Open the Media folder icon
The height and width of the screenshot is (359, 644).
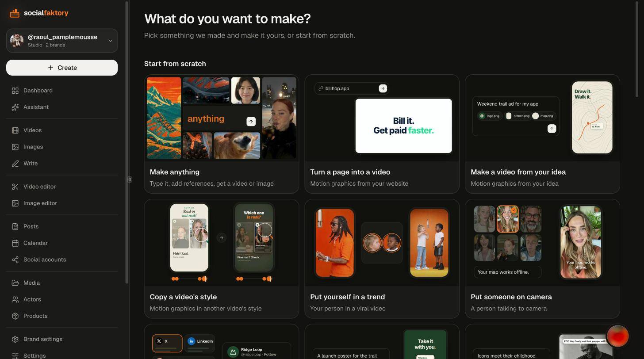(15, 283)
